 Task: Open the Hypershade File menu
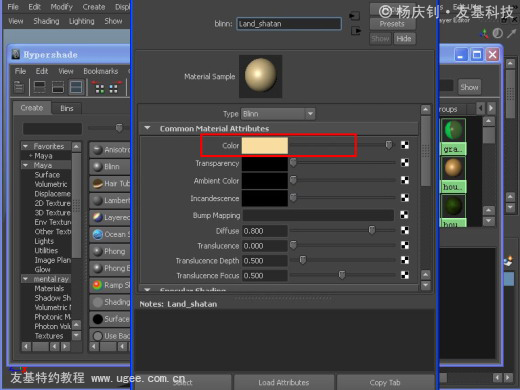[x=20, y=71]
